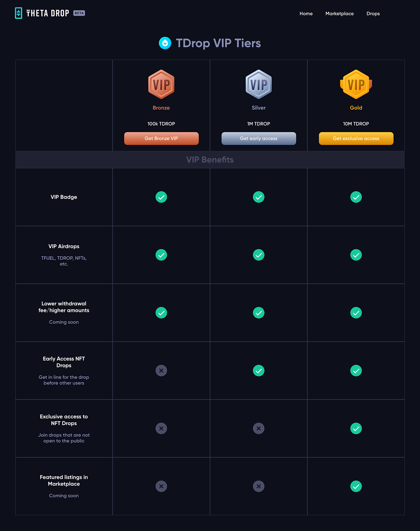Go to the Drops page
This screenshot has width=420, height=531.
[x=373, y=14]
